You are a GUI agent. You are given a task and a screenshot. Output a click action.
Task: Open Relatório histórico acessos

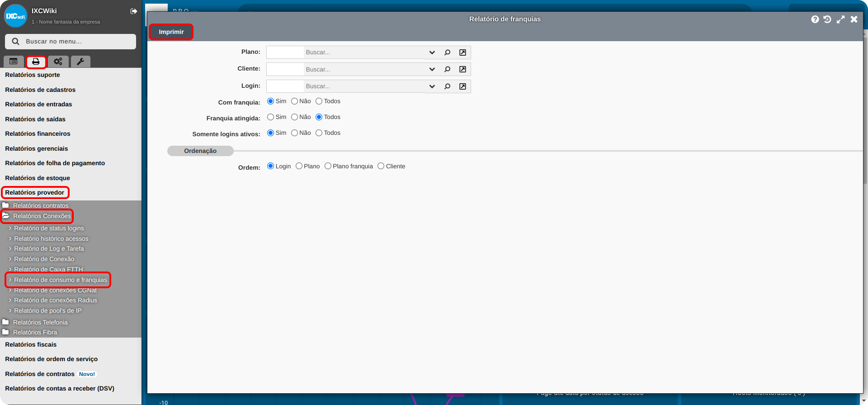51,239
